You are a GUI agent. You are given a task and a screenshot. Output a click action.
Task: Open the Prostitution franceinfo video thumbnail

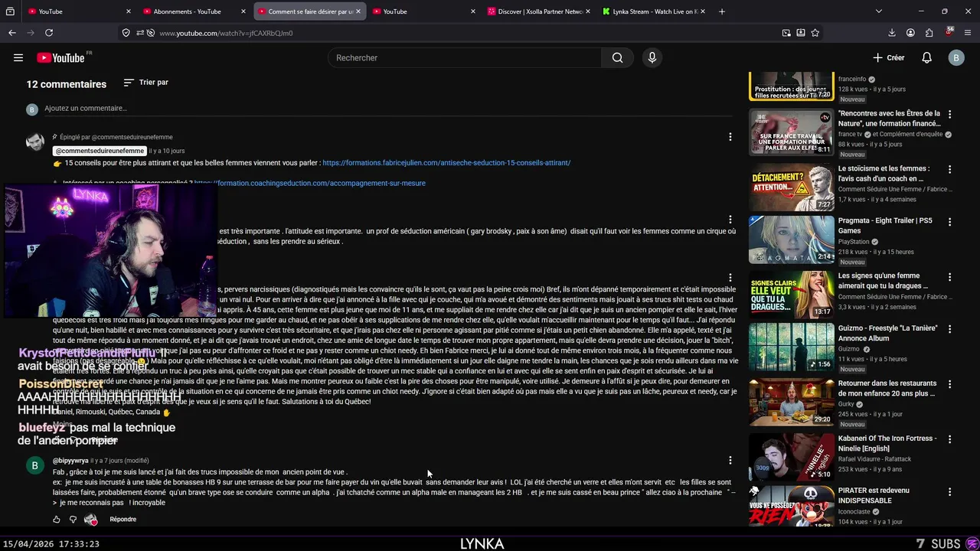point(791,86)
